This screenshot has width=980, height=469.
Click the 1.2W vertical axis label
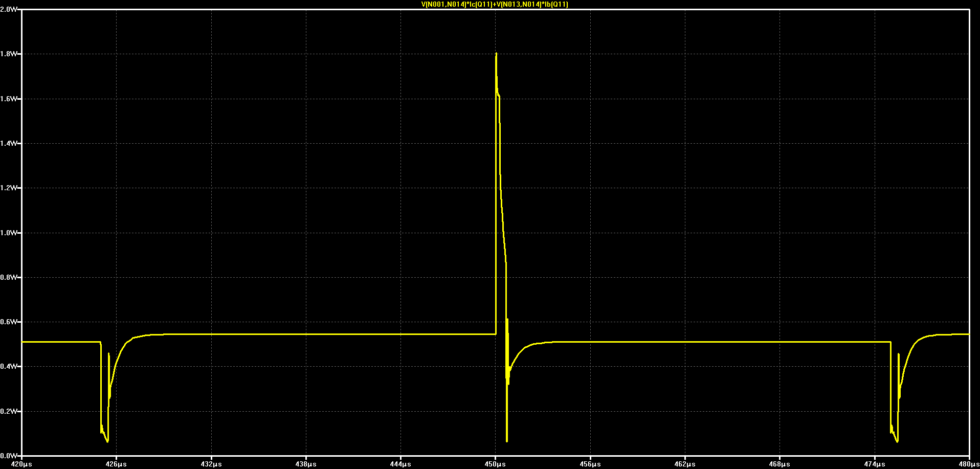tap(9, 188)
